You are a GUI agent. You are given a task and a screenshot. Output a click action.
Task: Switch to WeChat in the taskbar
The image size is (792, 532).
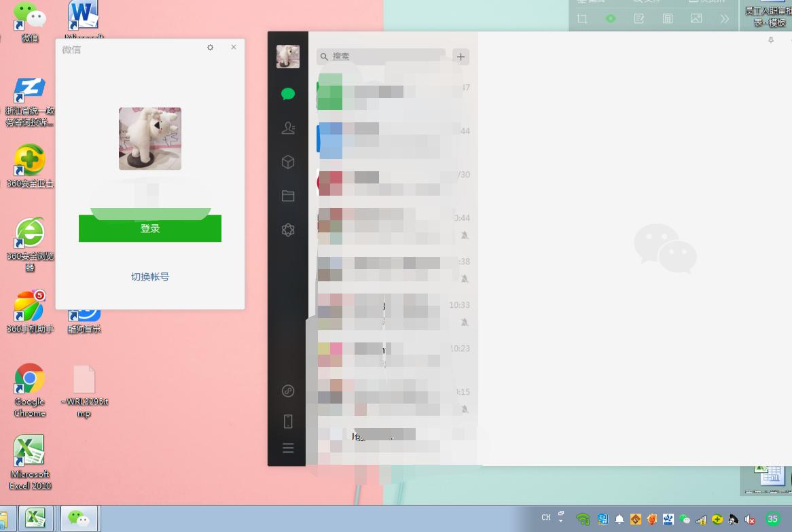(x=79, y=519)
